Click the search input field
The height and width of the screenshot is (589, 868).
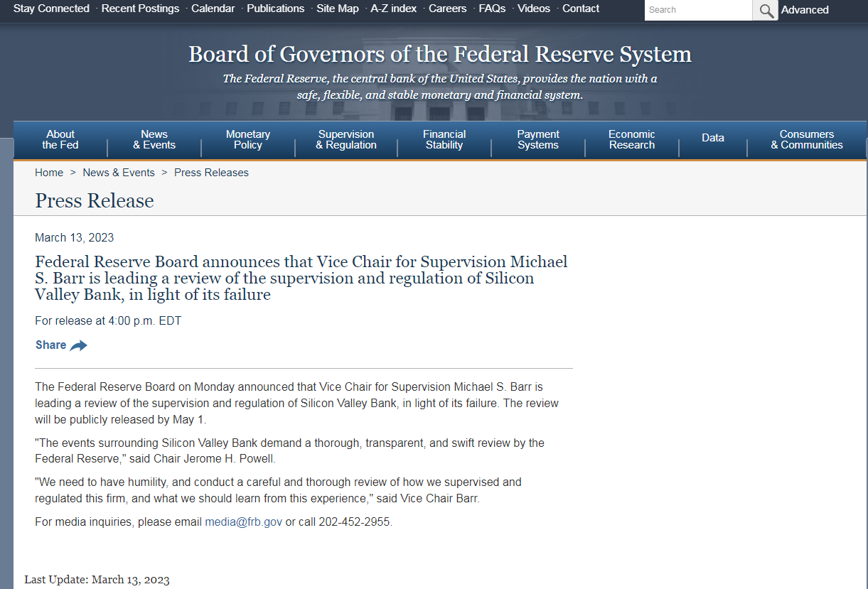click(697, 10)
